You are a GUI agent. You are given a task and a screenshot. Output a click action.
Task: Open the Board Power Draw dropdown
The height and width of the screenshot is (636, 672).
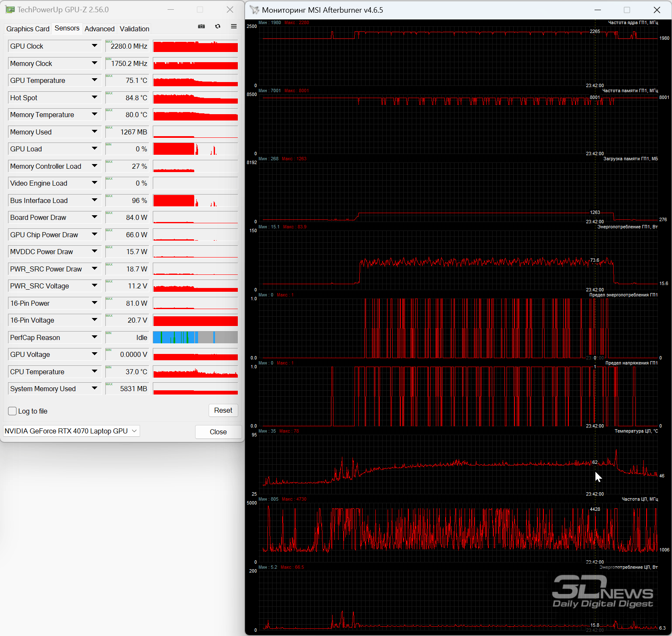click(x=94, y=217)
